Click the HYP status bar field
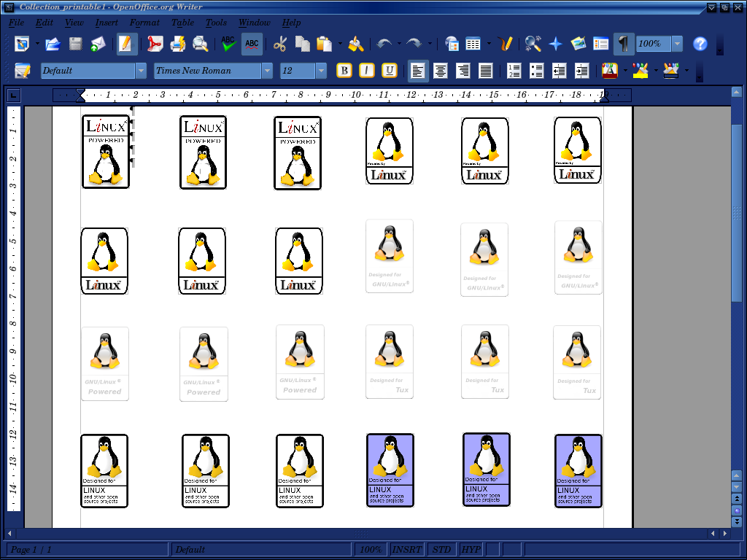The width and height of the screenshot is (747, 560). pos(471,550)
